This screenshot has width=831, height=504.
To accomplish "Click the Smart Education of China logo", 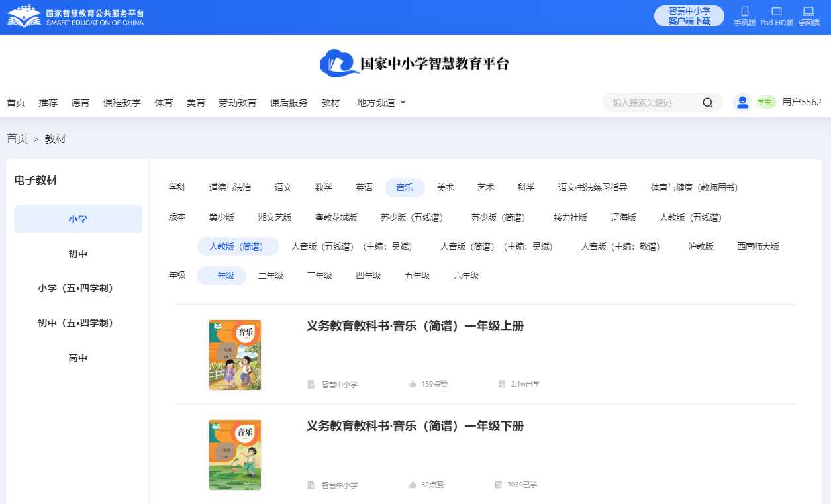I will point(75,15).
